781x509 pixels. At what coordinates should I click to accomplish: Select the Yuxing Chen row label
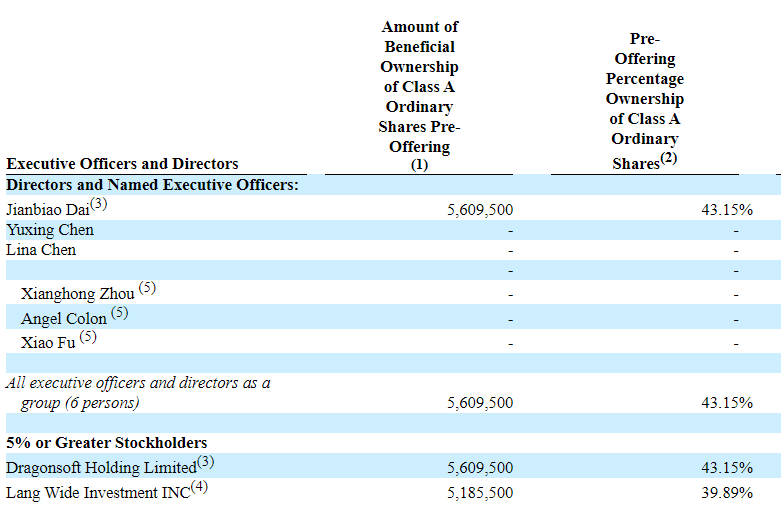[x=50, y=230]
